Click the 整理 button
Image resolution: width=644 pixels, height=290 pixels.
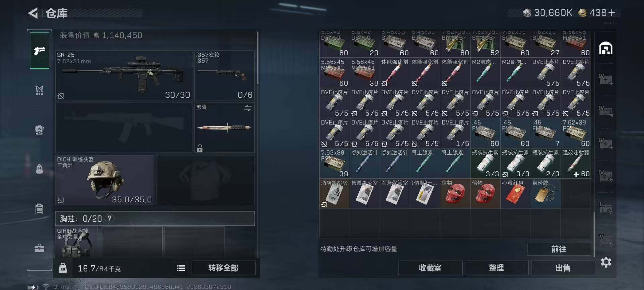pos(496,268)
